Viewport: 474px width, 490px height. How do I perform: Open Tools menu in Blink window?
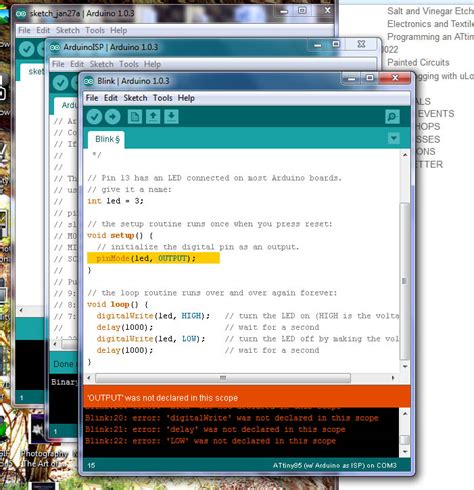(163, 98)
